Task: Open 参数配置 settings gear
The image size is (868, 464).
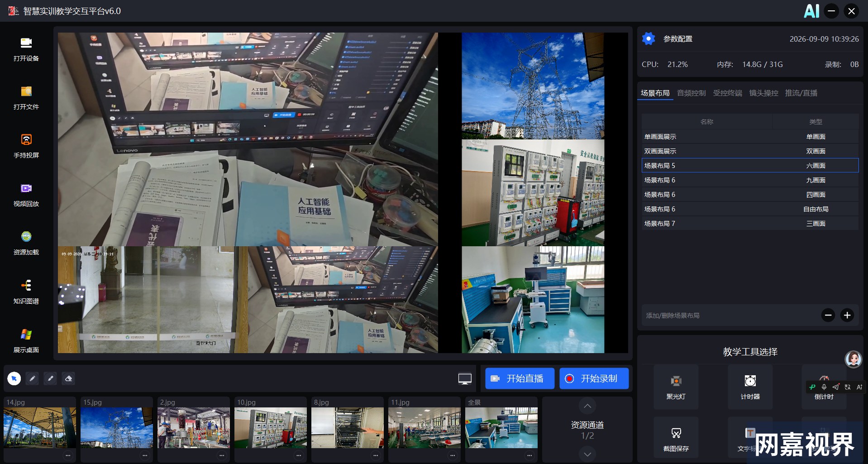Action: (x=649, y=39)
